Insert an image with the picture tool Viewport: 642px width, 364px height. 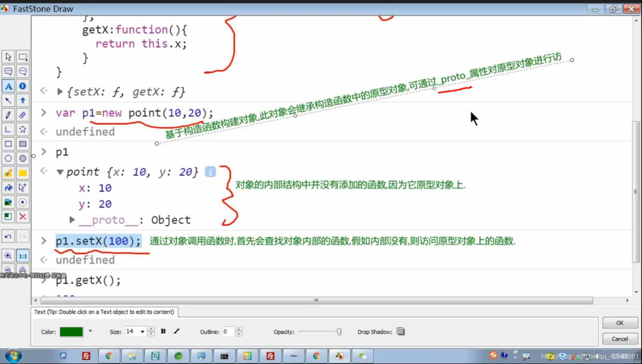click(8, 202)
